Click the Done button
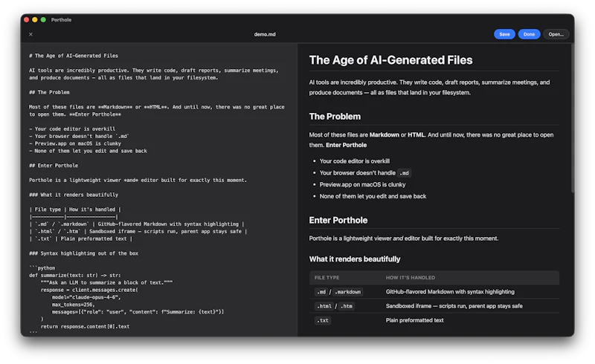The image size is (595, 364). (x=529, y=34)
